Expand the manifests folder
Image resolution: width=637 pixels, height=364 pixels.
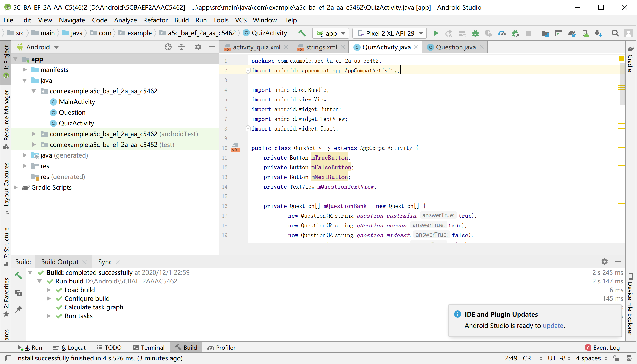pyautogui.click(x=24, y=70)
